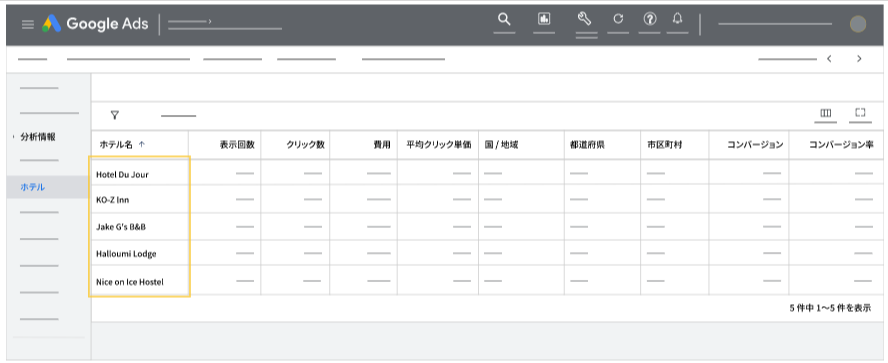
Task: Open the columns modifier icon
Action: coord(826,113)
